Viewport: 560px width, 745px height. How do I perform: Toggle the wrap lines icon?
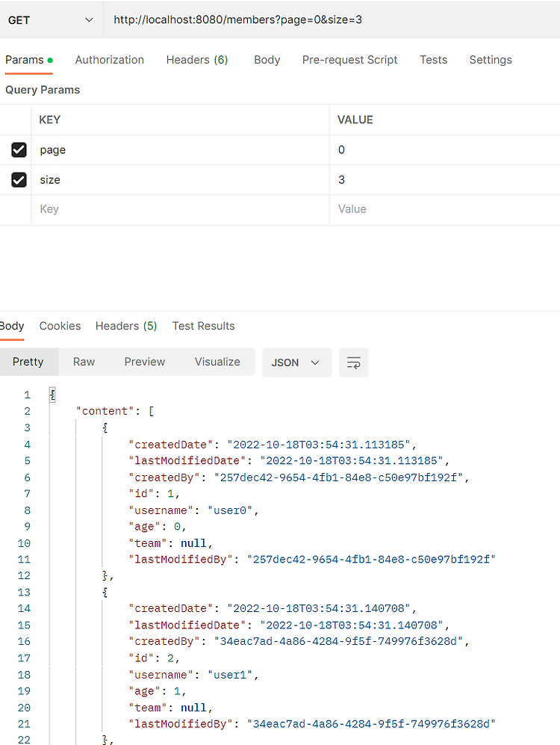coord(354,362)
